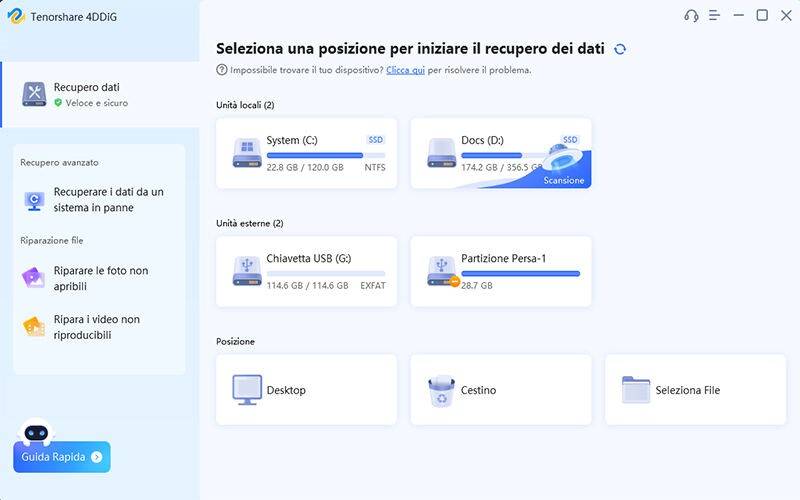Choose Desktop as recovery location
Viewport: 800px width, 500px height.
click(306, 390)
